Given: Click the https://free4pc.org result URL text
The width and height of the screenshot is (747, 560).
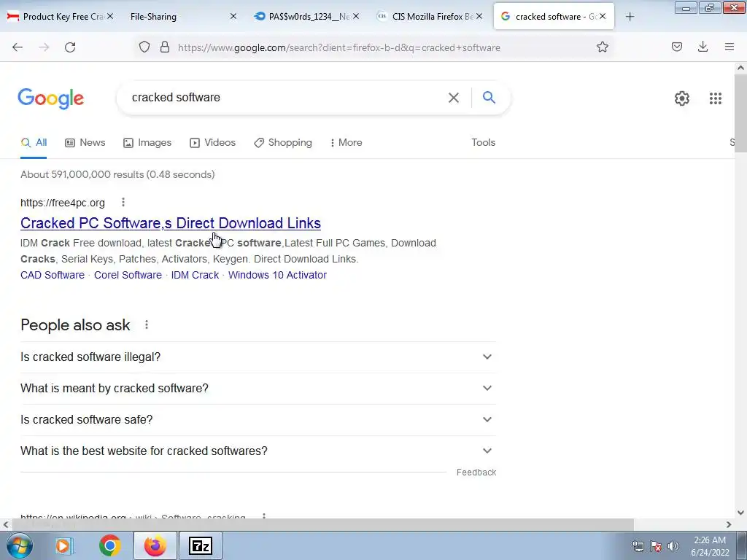Looking at the screenshot, I should [x=63, y=203].
